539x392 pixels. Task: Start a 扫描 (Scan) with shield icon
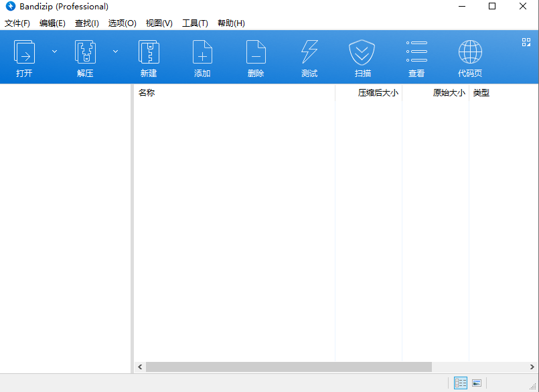click(362, 52)
